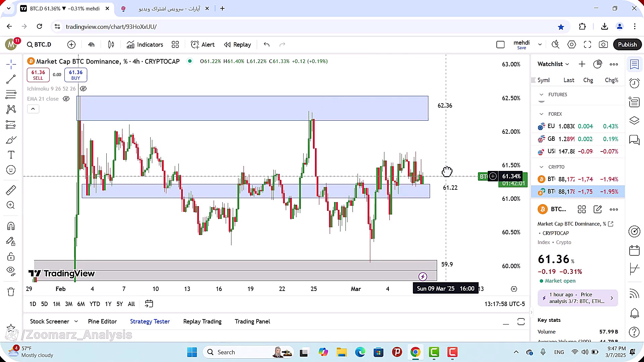Viewport: 644px width, 362px height.
Task: Open the economic Calendar panel
Action: click(634, 250)
